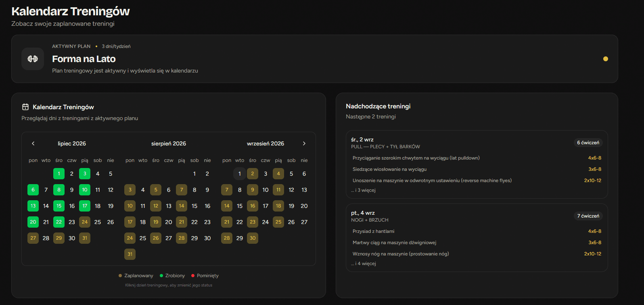Viewport: 644px width, 305px height.
Task: Go to next month with right chevron
Action: pos(304,143)
